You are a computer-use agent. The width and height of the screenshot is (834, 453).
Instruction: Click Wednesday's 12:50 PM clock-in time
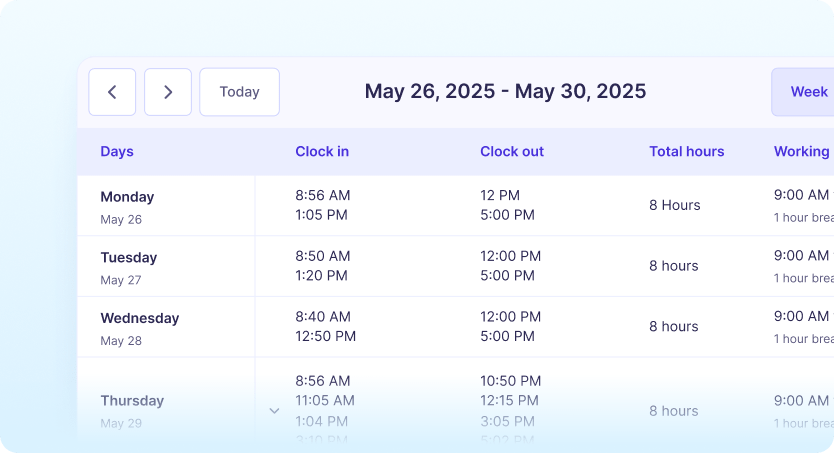(325, 336)
